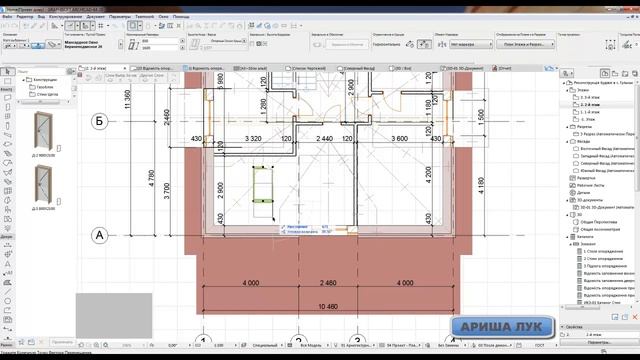The height and width of the screenshot is (360, 640).
Task: Click the red delete X icon below the Navigator tree
Action: pos(635,317)
